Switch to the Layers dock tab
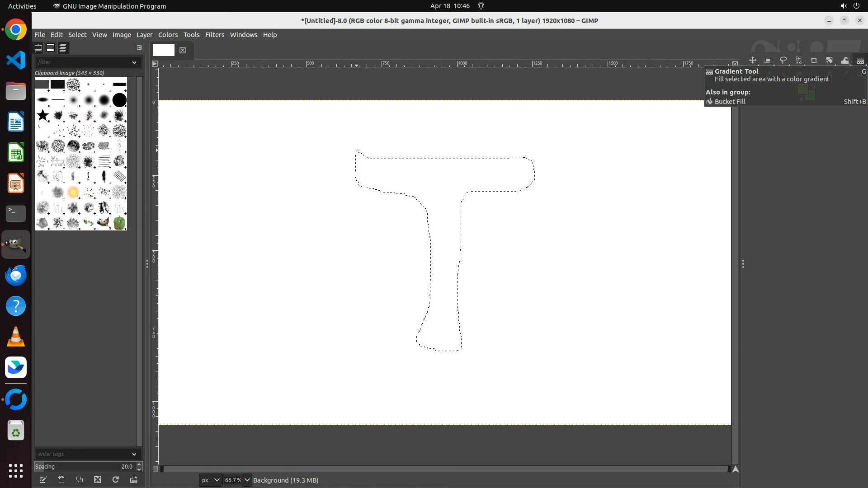868x488 pixels. (x=63, y=47)
